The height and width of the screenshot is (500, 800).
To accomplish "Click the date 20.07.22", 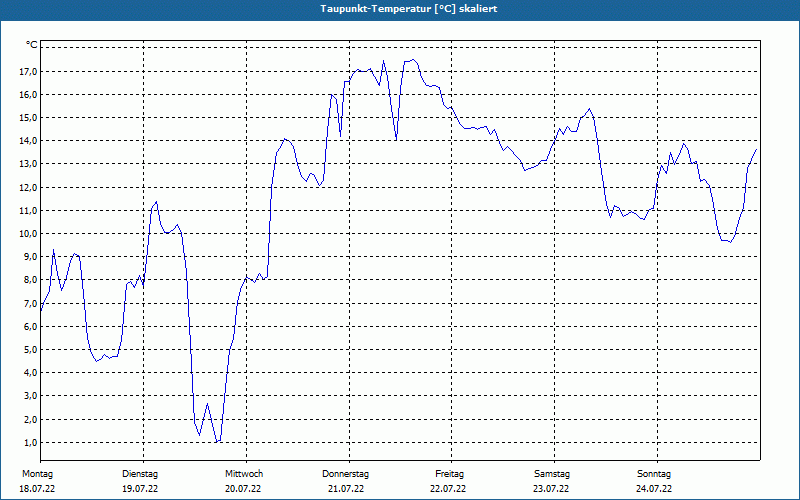I will click(243, 489).
